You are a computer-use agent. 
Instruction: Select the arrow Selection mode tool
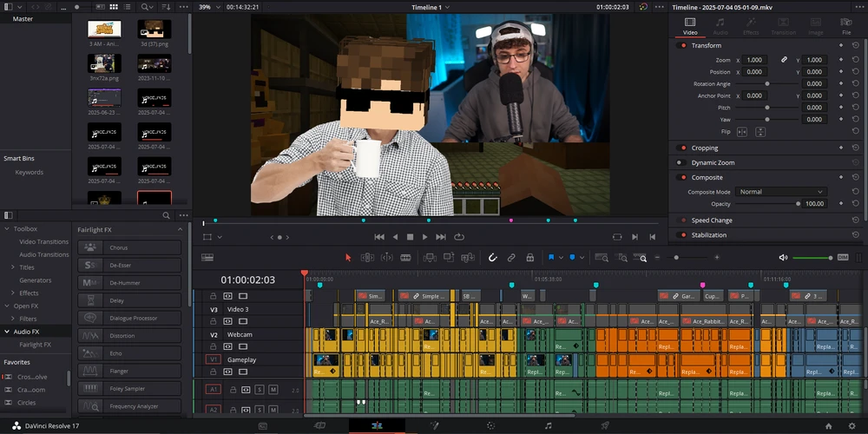click(x=348, y=258)
